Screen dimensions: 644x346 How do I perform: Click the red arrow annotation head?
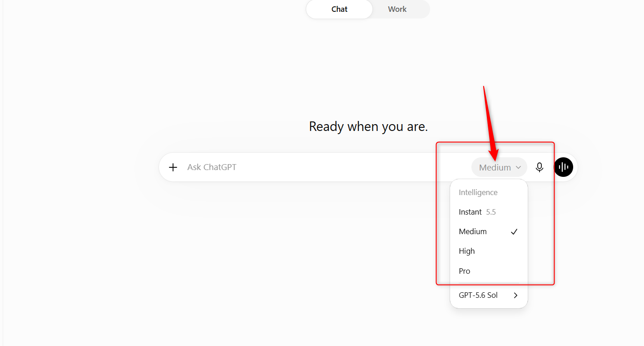pyautogui.click(x=494, y=151)
